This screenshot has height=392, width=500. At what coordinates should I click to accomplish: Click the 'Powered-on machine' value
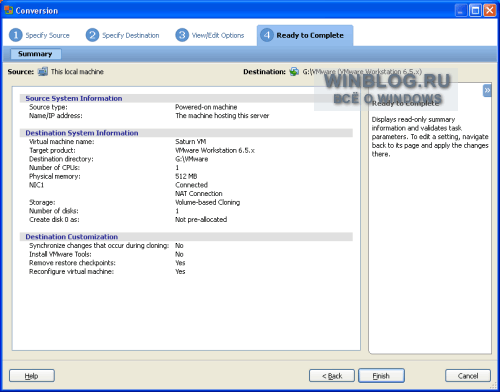click(x=206, y=107)
